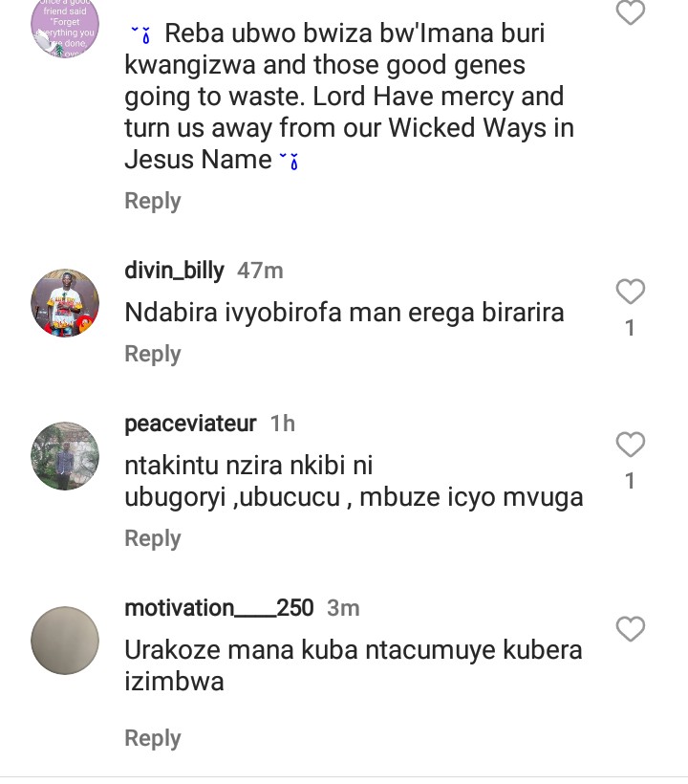Open the top commenter's purple avatar
Image resolution: width=688 pixels, height=784 pixels.
pyautogui.click(x=65, y=27)
